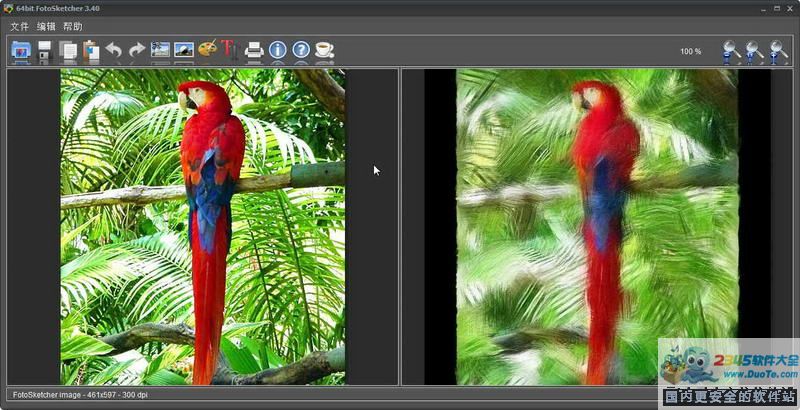
Task: Click the original parrot photo in left pane
Action: 203,227
